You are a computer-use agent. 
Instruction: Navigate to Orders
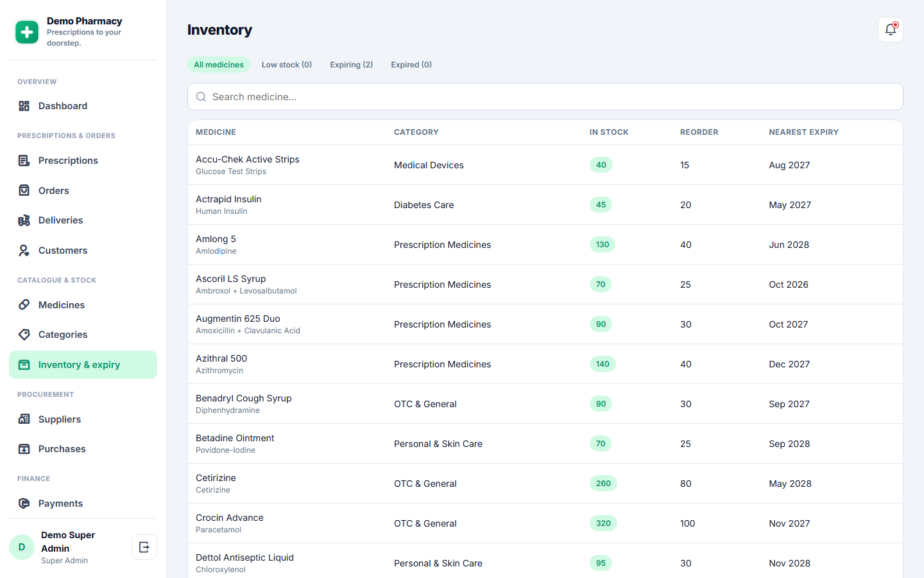tap(83, 191)
